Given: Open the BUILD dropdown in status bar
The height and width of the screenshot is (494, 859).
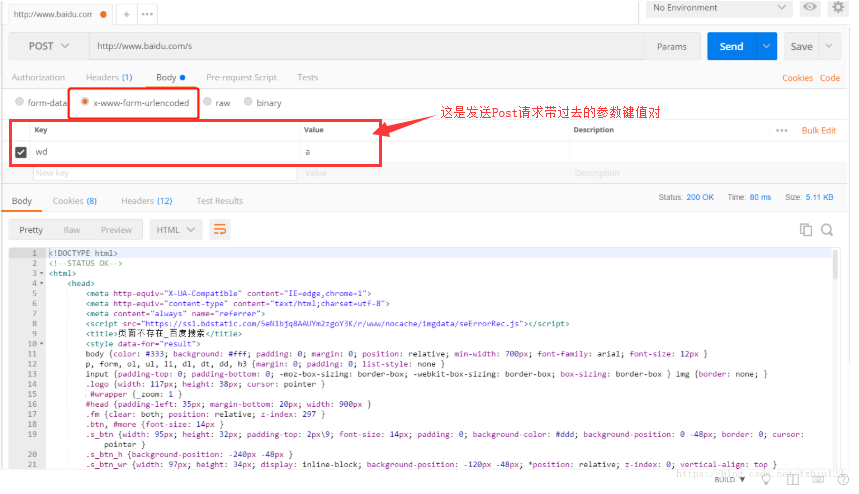Looking at the screenshot, I should (730, 480).
